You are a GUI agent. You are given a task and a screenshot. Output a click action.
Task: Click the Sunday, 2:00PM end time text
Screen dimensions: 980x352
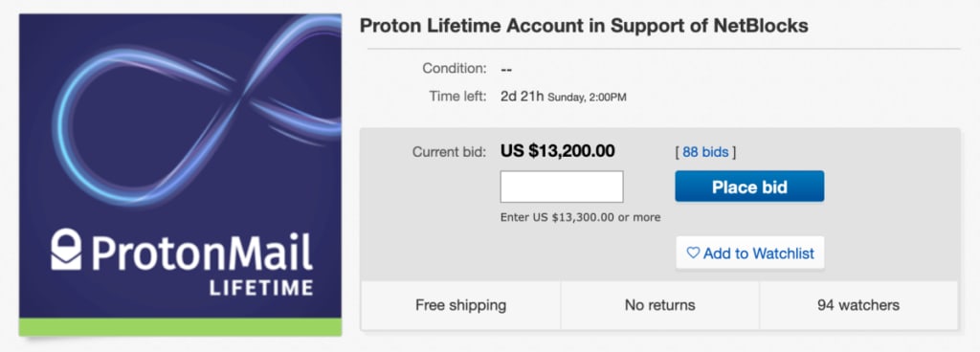click(587, 98)
